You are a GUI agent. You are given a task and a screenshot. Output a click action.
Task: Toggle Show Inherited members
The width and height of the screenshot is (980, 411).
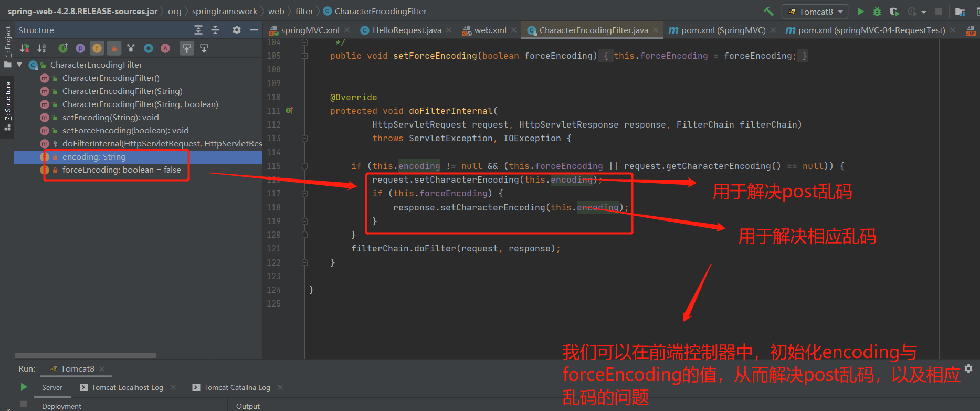point(63,48)
